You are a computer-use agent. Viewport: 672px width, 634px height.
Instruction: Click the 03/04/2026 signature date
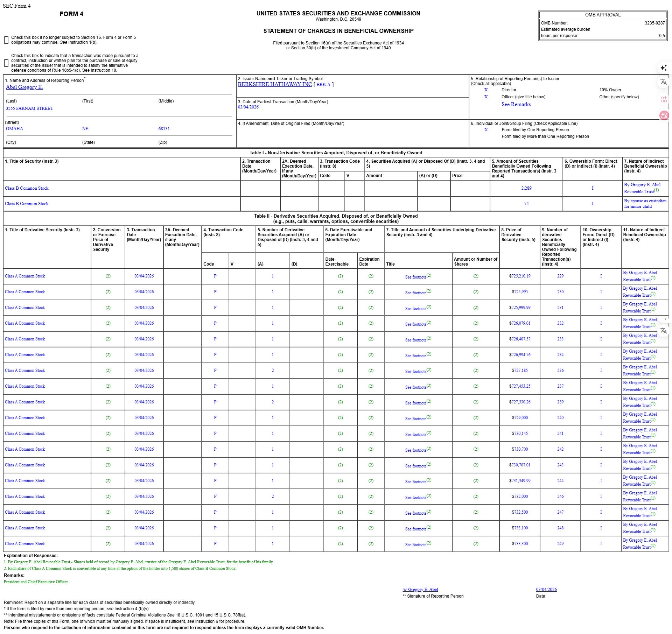coord(546,590)
